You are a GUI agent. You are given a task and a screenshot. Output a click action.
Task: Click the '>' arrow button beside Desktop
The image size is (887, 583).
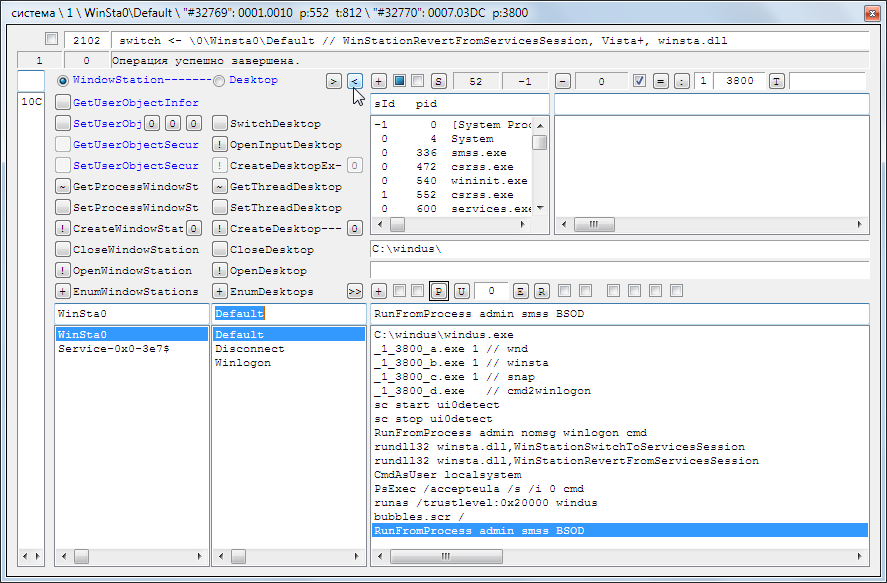coord(334,81)
